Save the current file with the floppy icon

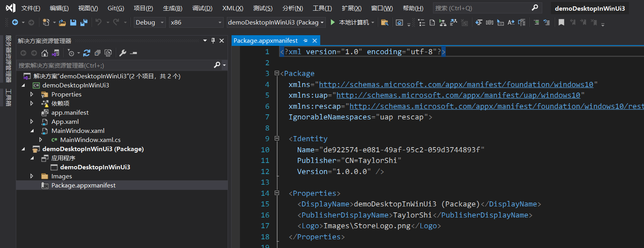point(73,23)
